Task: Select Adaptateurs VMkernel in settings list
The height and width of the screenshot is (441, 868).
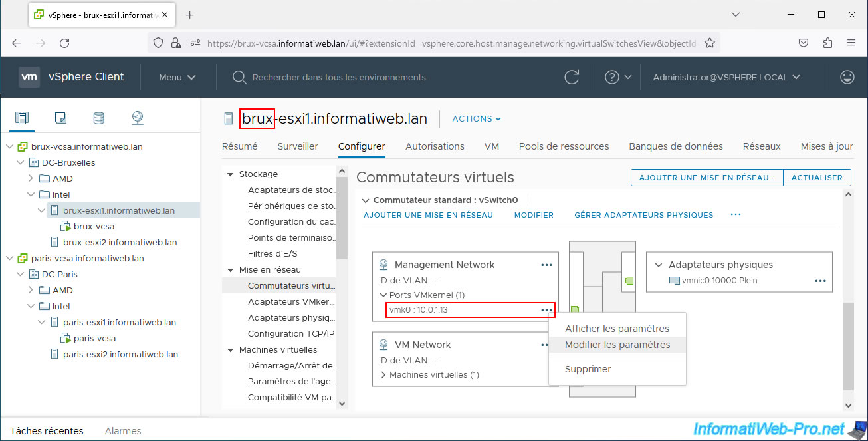Action: 291,302
